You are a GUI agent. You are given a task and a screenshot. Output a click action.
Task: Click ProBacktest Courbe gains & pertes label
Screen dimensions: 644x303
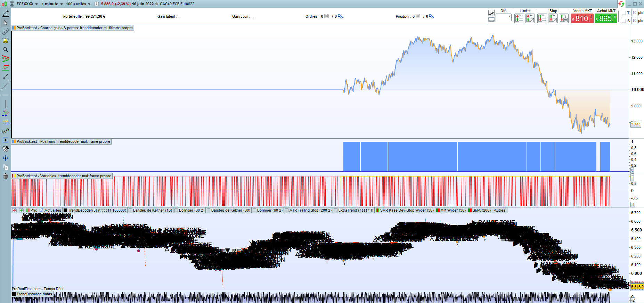[73, 28]
